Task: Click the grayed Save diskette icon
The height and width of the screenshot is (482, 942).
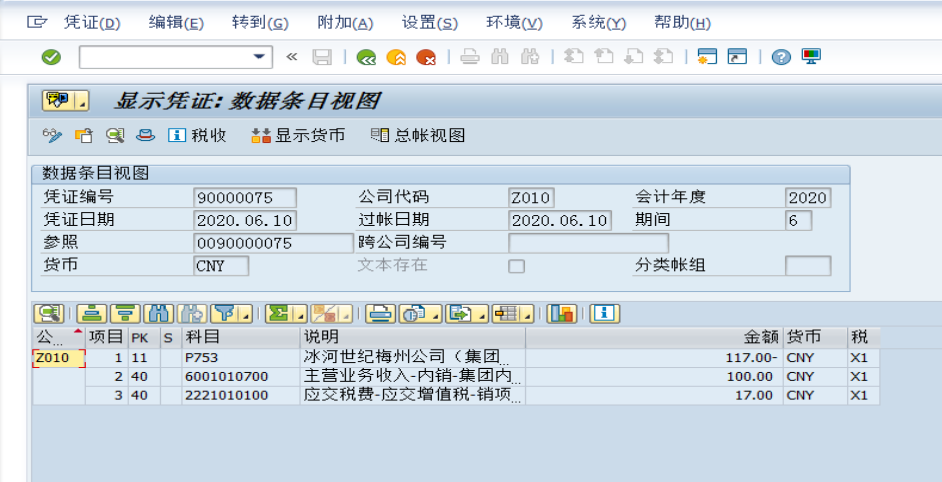Action: (322, 57)
